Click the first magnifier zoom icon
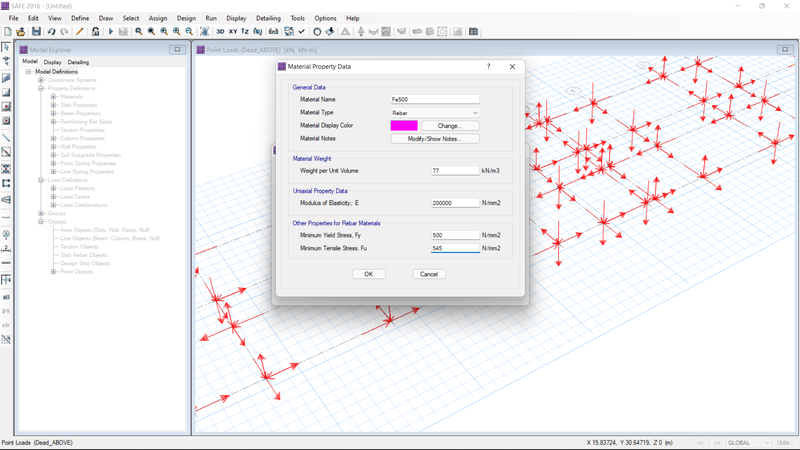 [139, 32]
